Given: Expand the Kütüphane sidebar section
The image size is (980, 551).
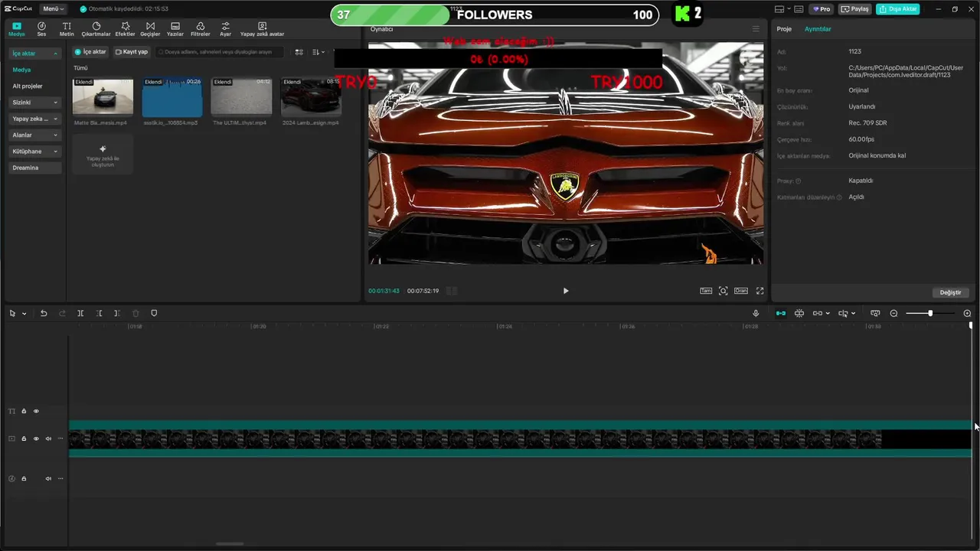Looking at the screenshot, I should (34, 152).
